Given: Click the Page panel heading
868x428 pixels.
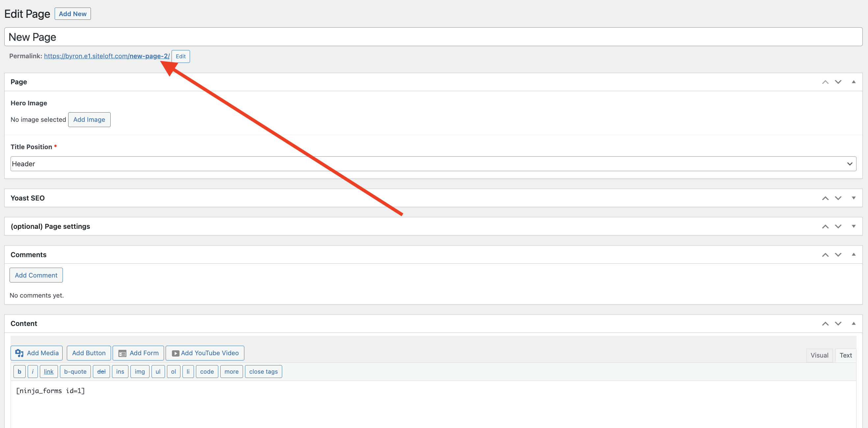Looking at the screenshot, I should (18, 82).
